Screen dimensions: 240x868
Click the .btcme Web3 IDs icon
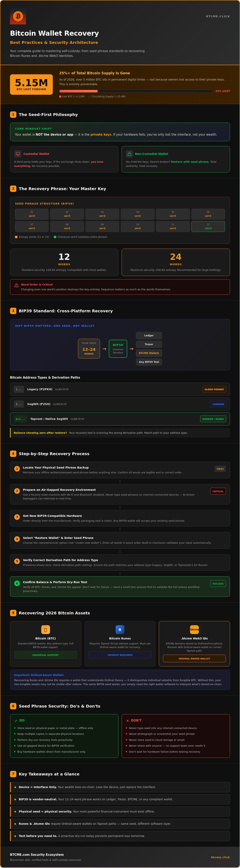click(x=194, y=629)
